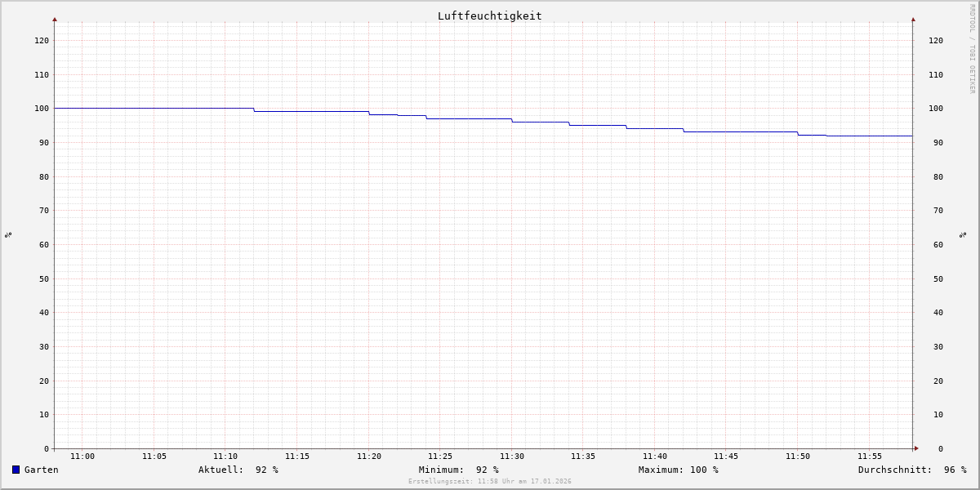Click the 10 label on right axis
Screen dimensions: 980x490
point(938,415)
